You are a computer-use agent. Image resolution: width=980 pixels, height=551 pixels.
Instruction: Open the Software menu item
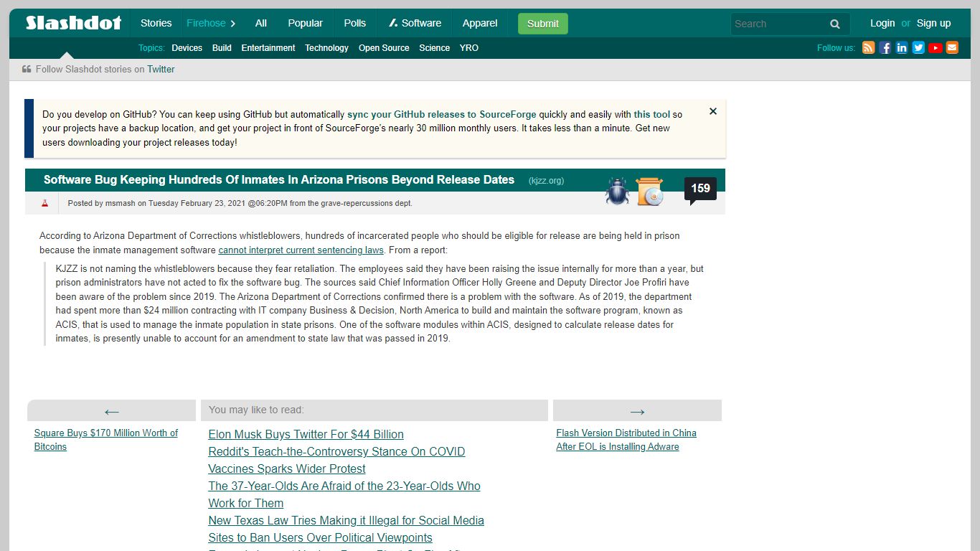415,23
